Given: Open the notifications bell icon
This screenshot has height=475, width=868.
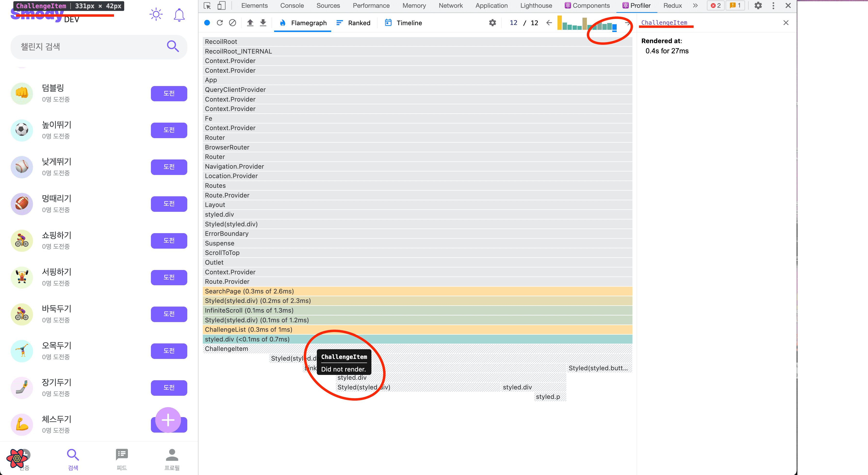Looking at the screenshot, I should click(179, 15).
